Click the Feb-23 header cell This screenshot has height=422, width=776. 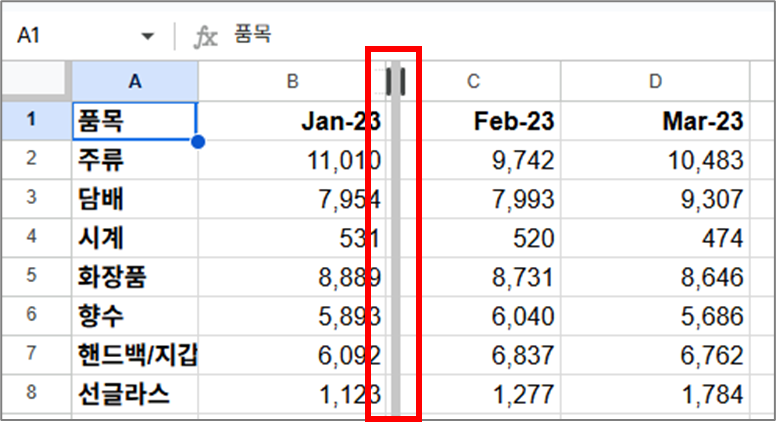click(x=481, y=121)
